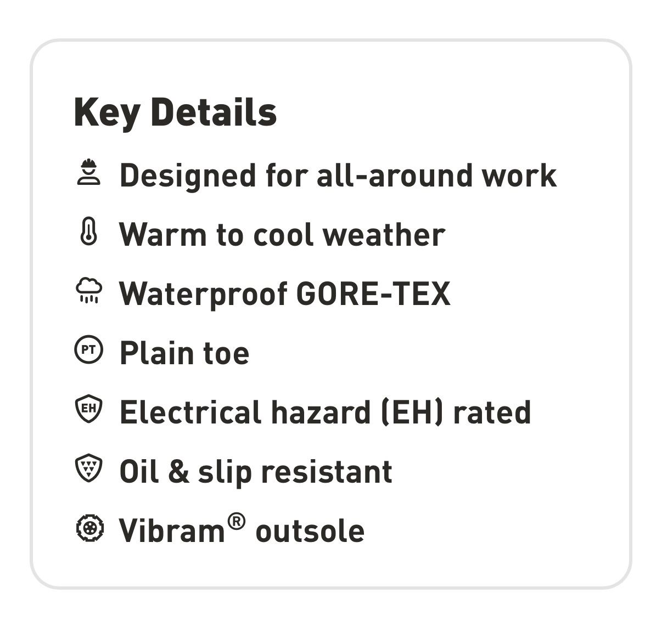The width and height of the screenshot is (662, 644).
Task: Click the word 'Details' in heading
Action: [214, 112]
